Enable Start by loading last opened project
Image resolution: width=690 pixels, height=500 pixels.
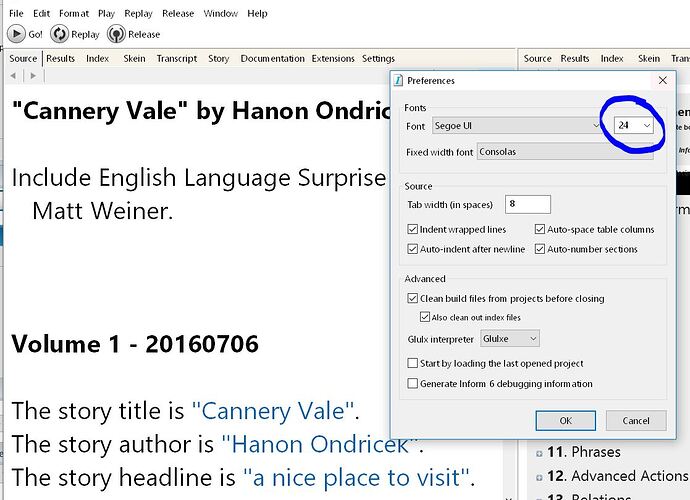[x=413, y=363]
